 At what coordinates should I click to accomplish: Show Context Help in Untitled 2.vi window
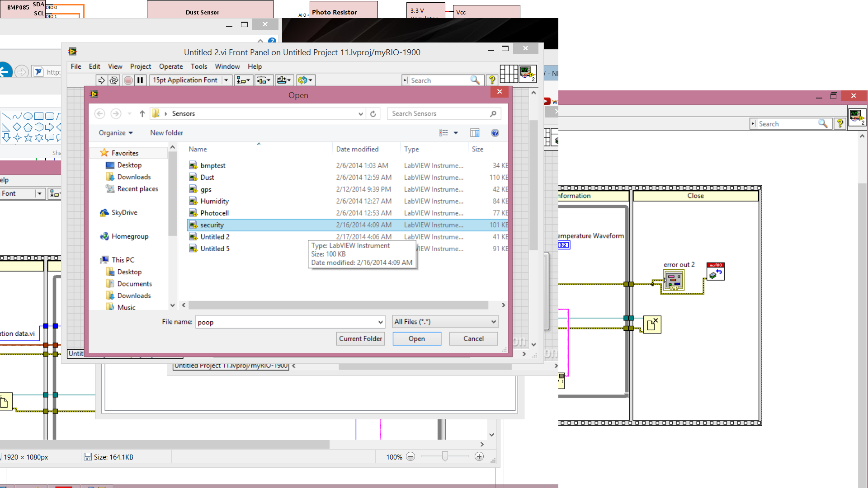click(492, 80)
